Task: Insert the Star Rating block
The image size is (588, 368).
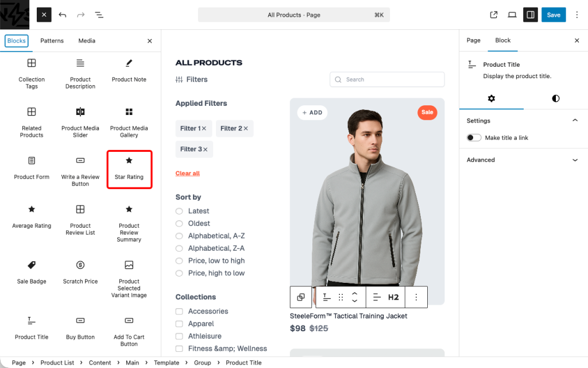Action: (129, 168)
